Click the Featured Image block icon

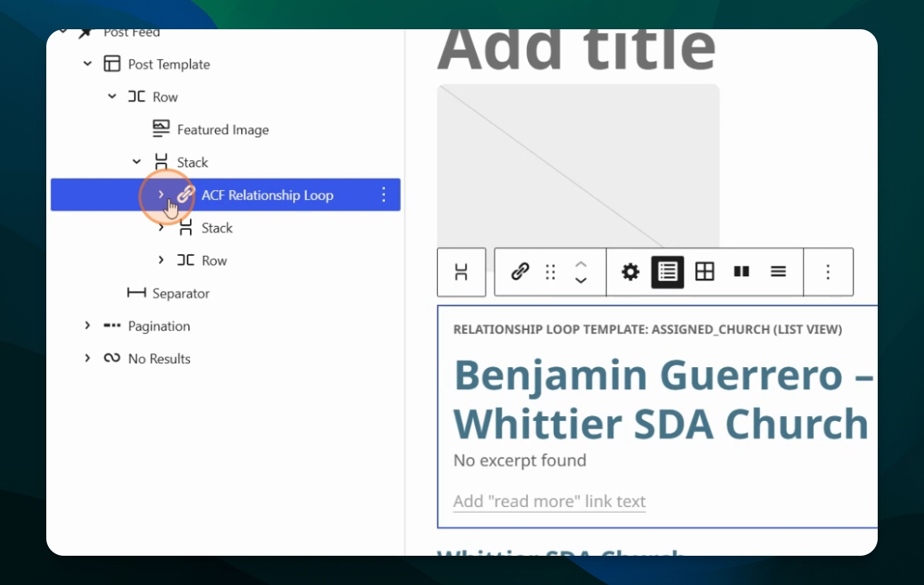coord(161,128)
